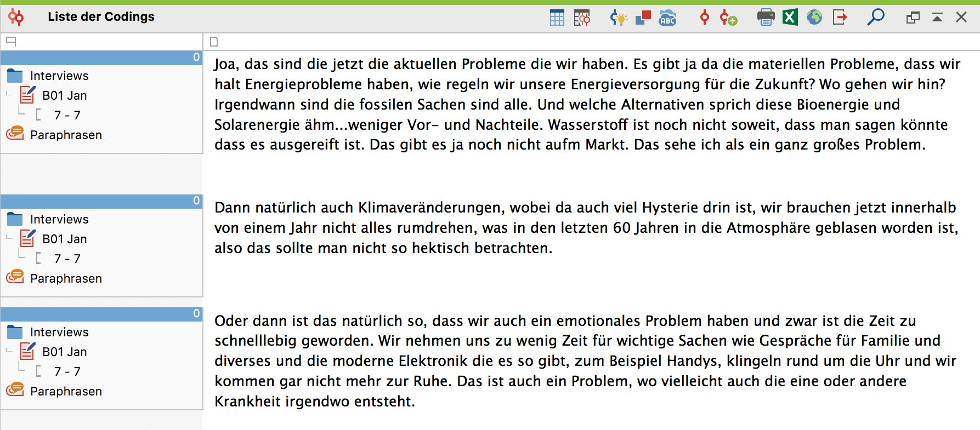Click the segment starting 'Oder dann ist das natürlich'
The width and height of the screenshot is (980, 430).
coord(586,361)
